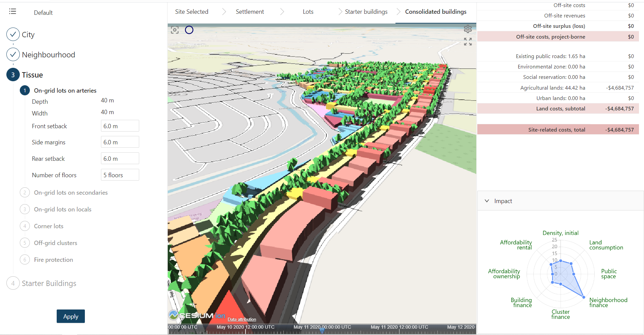Click chevron before Consolidated buildings
This screenshot has width=644, height=335.
(x=398, y=12)
